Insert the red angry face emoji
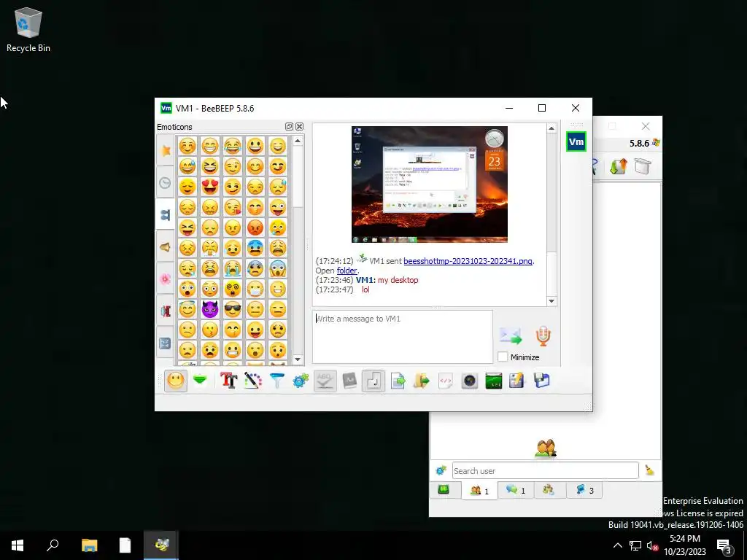Screen dimensions: 747x560 [x=255, y=227]
